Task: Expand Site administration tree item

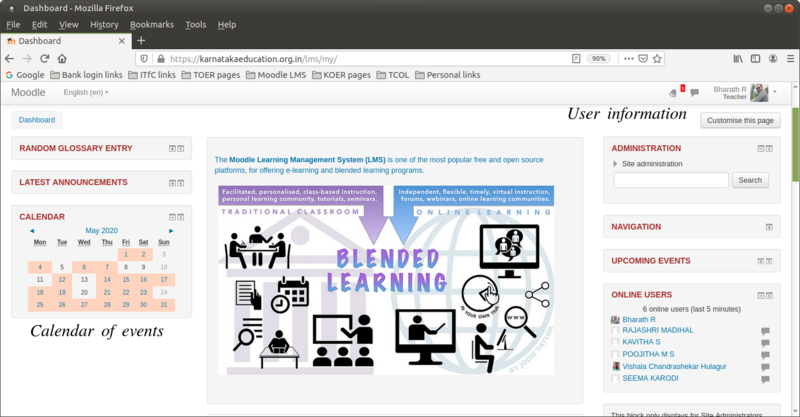Action: click(615, 164)
